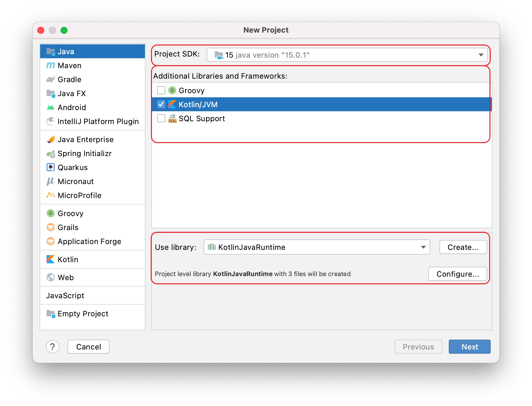Screen dimensions: 532x406
Task: Click the bold KotlinJavaRuntime text in description
Action: point(243,274)
